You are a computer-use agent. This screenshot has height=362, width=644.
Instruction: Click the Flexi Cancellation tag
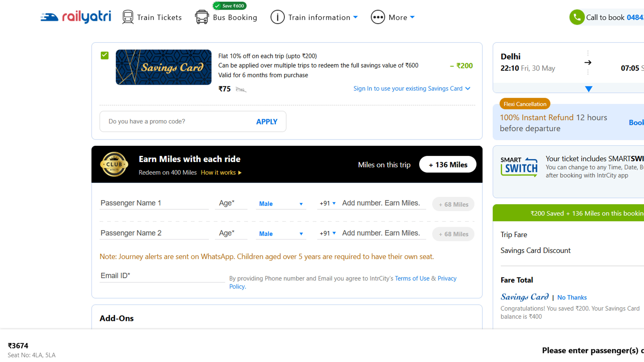click(525, 104)
